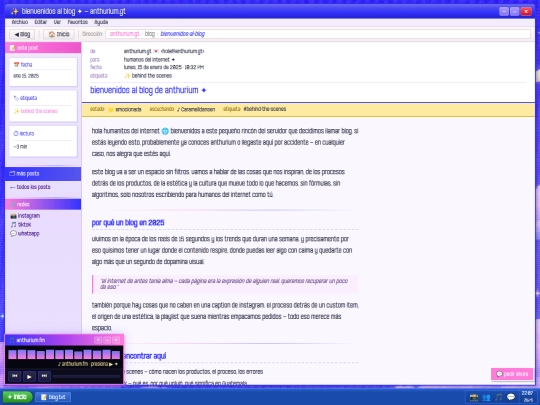Click the speech bubble icon in system tray
540x405 pixels.
(x=511, y=397)
